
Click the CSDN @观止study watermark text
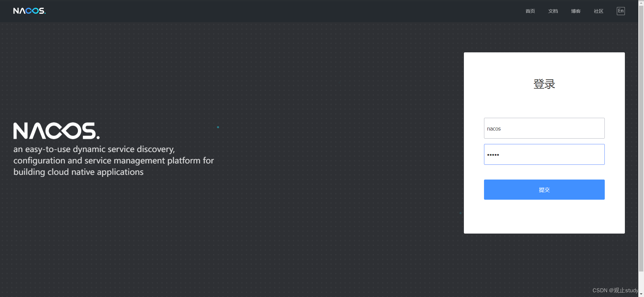pos(615,290)
